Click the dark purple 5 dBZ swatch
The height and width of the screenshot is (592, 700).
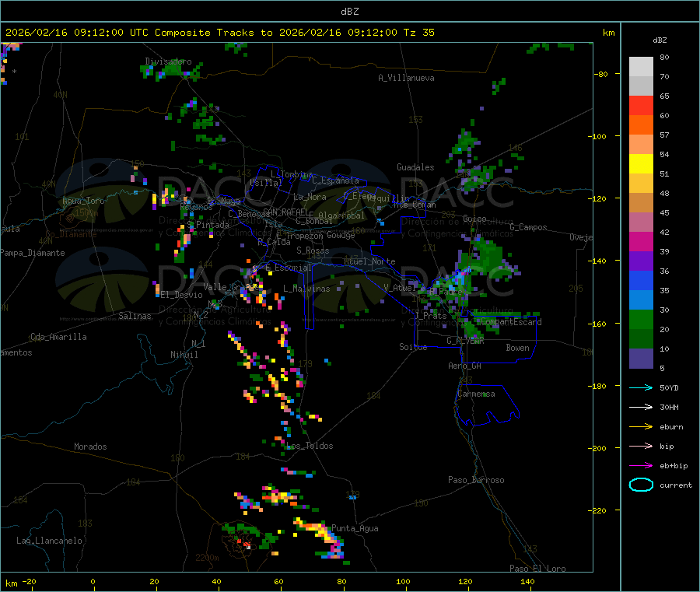point(641,359)
